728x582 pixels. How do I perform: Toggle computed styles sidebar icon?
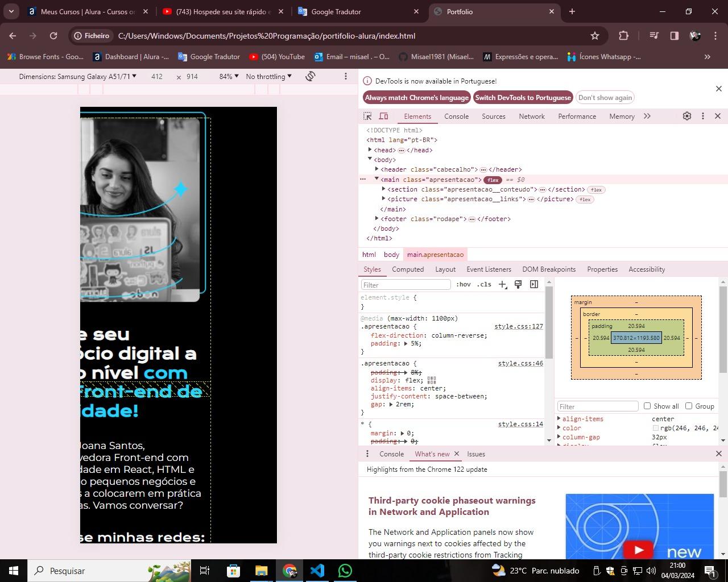[534, 284]
